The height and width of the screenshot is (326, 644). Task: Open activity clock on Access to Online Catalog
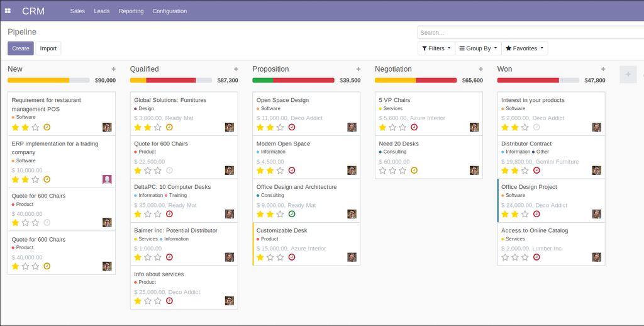coord(536,257)
